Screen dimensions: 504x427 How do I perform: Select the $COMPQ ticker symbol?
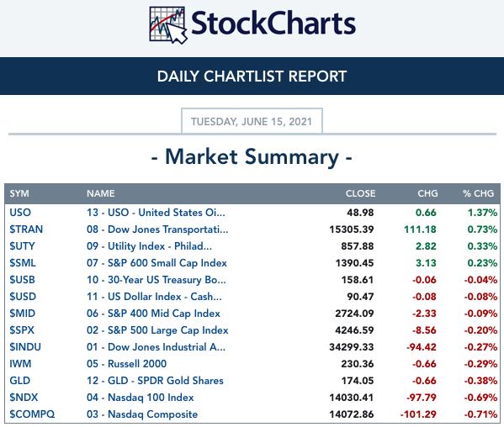(32, 414)
